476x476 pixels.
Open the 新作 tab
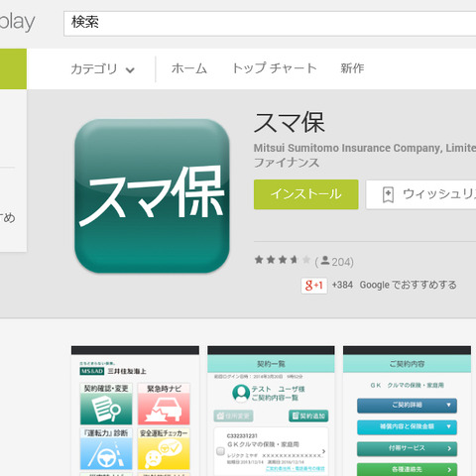(352, 68)
